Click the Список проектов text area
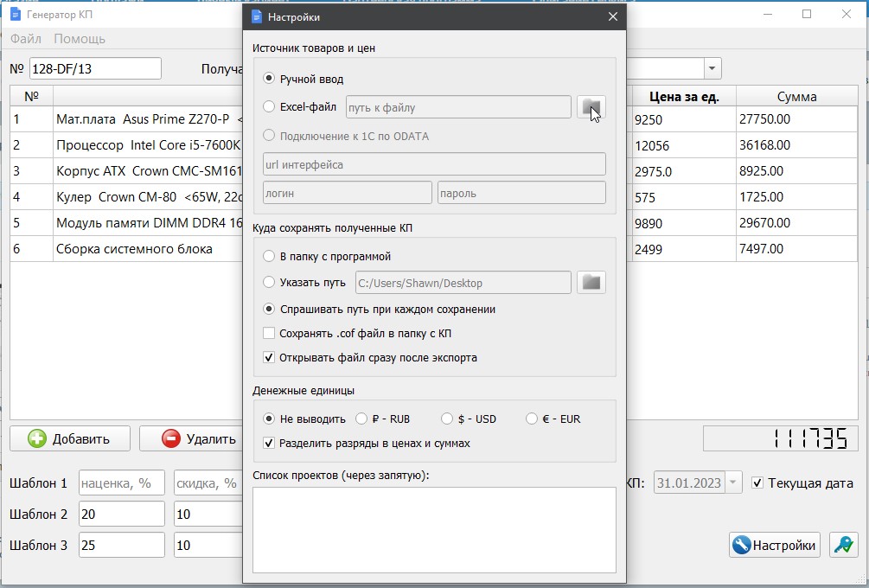 click(x=434, y=529)
